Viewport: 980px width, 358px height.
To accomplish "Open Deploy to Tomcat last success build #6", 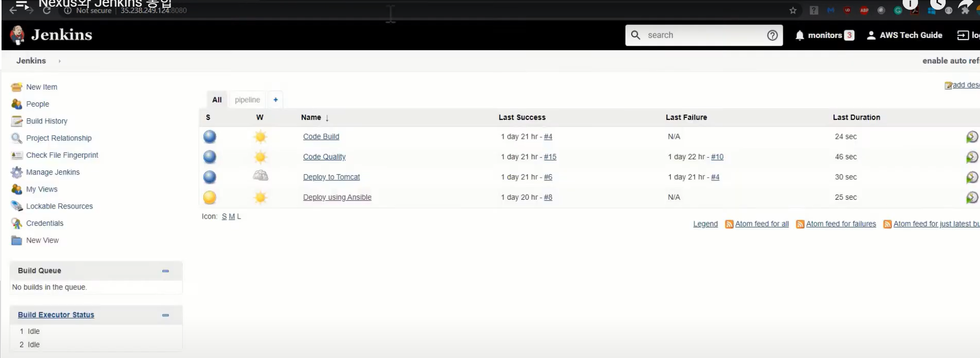I will tap(548, 177).
